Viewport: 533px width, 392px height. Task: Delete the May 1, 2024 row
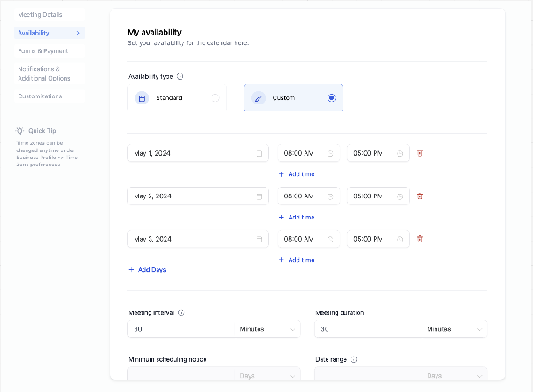(x=421, y=153)
